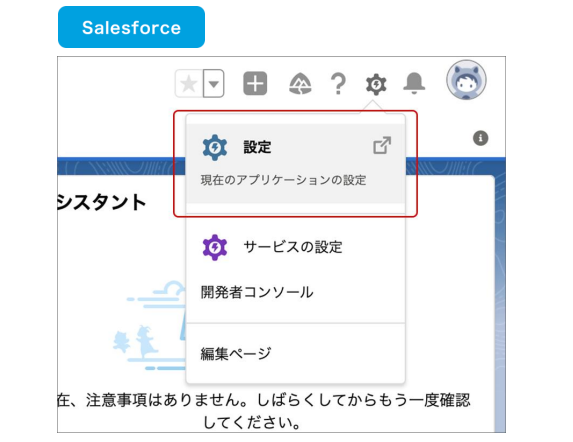The height and width of the screenshot is (442, 573).
Task: Open the favorites list dropdown arrow
Action: tap(214, 84)
